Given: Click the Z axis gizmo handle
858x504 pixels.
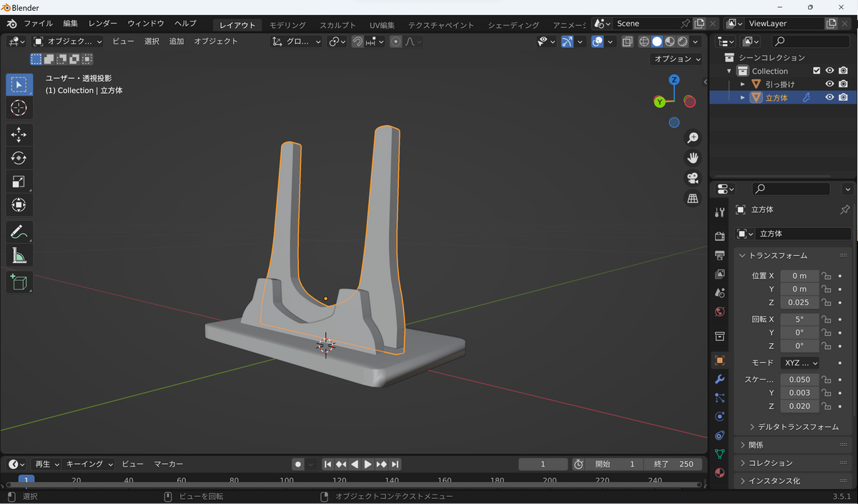Looking at the screenshot, I should 674,80.
